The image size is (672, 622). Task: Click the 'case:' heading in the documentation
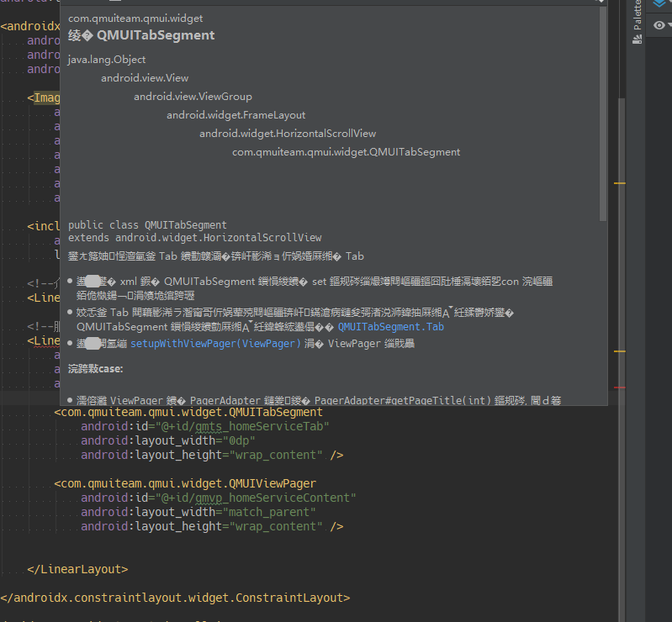[110, 369]
